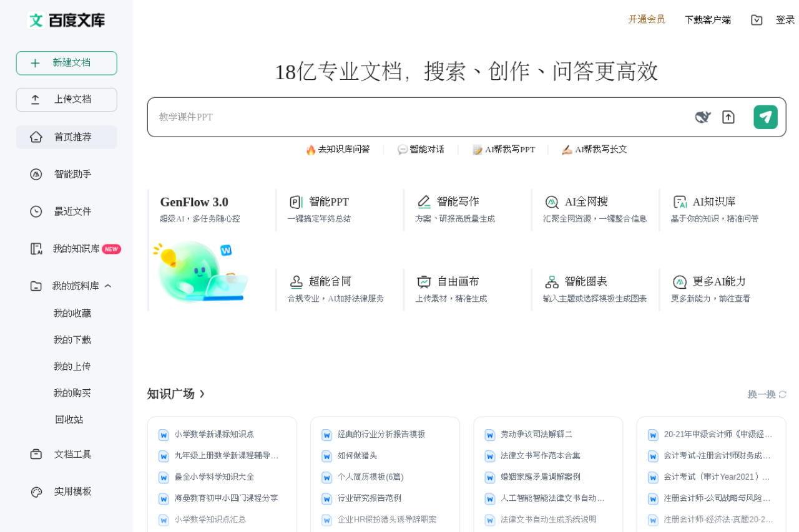Viewport: 799px width, 532px height.
Task: Open document 海曼教育初中小四门课程分享
Action: point(226,498)
